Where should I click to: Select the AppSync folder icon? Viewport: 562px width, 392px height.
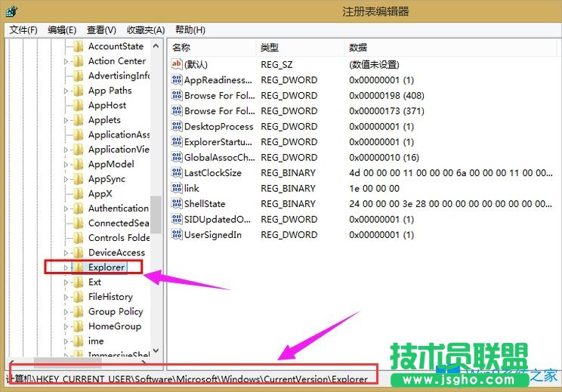[x=79, y=179]
